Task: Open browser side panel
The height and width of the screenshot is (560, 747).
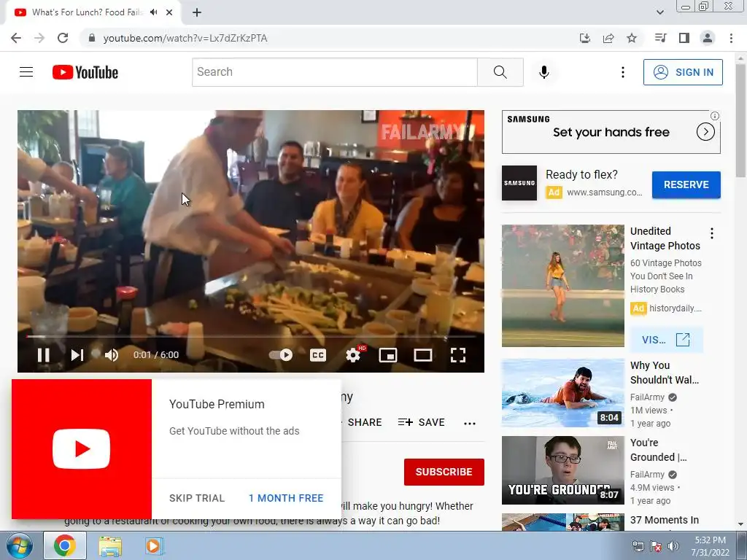Action: coord(684,38)
